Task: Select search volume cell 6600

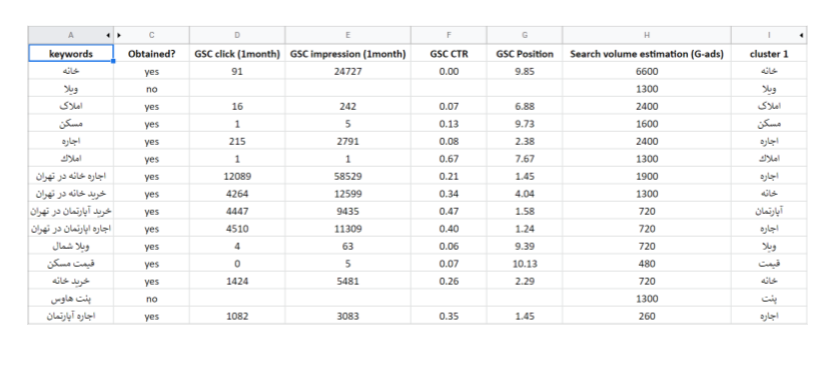Action: (647, 71)
